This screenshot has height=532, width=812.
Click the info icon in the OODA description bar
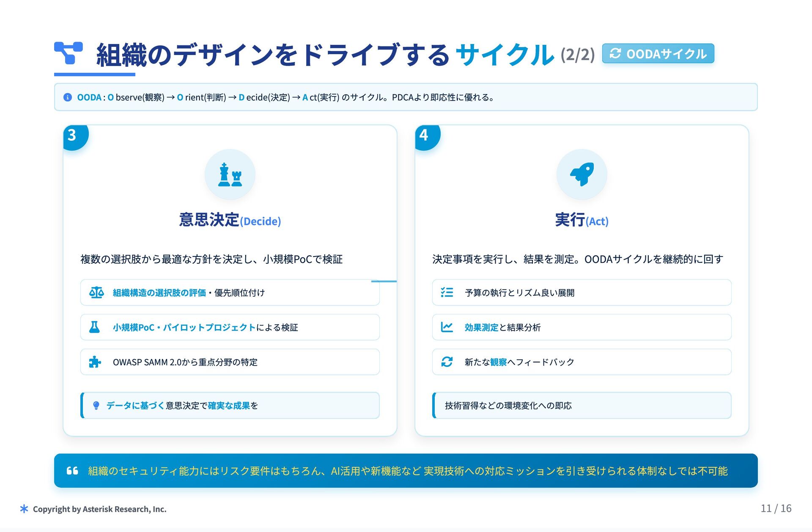pos(67,97)
